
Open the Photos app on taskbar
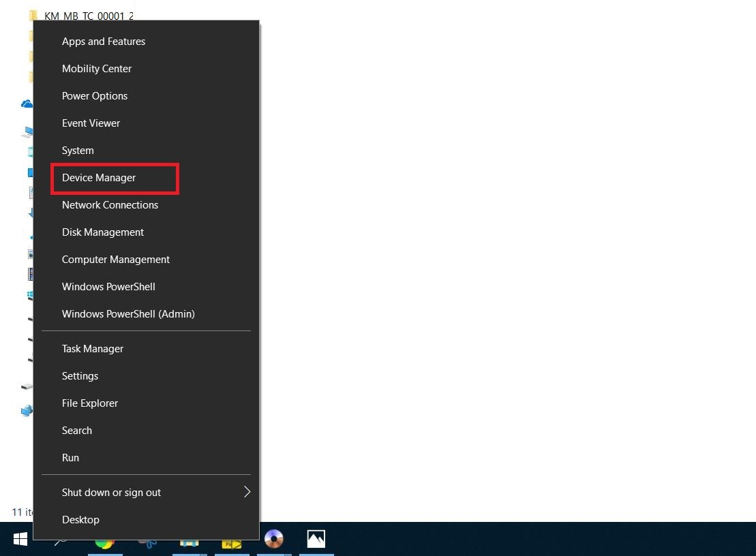tap(316, 539)
